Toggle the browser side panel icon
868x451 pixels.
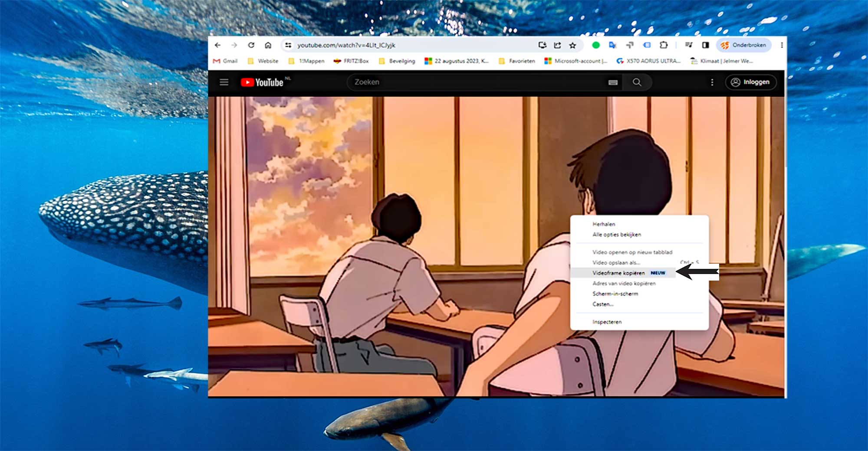[706, 45]
